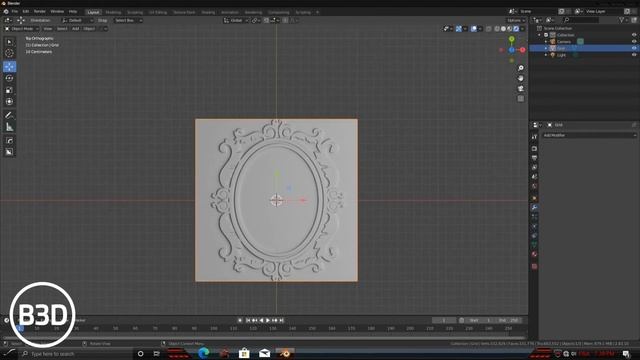Viewport: 640px width, 360px height.
Task: Select the Select Box tool in toolbar
Action: click(x=9, y=42)
